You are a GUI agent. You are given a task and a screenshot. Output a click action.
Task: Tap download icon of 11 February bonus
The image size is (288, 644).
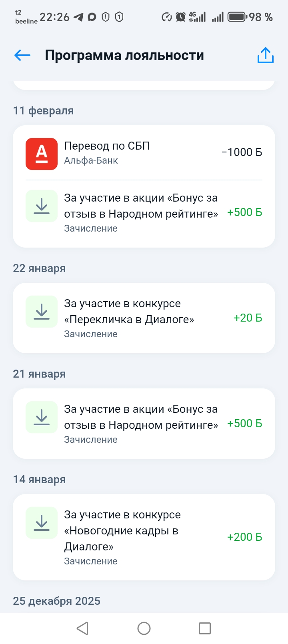pos(42,206)
